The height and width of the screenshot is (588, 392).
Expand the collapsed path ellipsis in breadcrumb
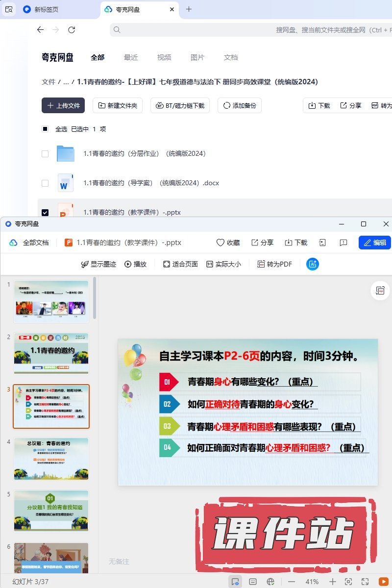[x=66, y=82]
